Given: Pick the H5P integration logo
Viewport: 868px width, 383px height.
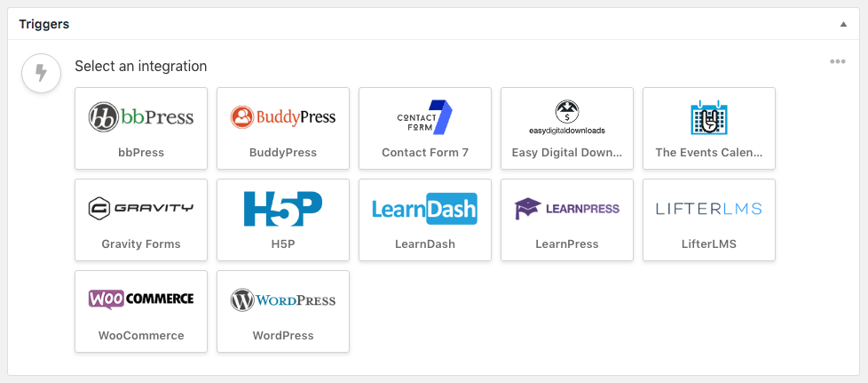Looking at the screenshot, I should [283, 209].
